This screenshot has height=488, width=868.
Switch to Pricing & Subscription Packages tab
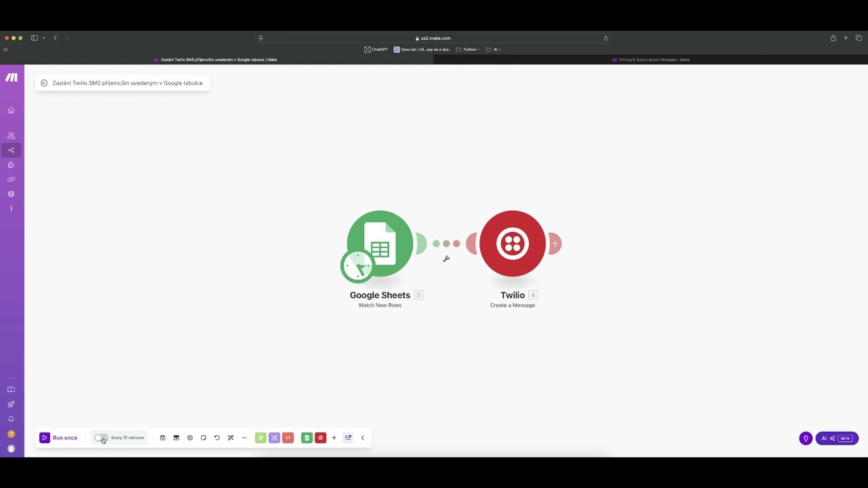click(x=651, y=60)
